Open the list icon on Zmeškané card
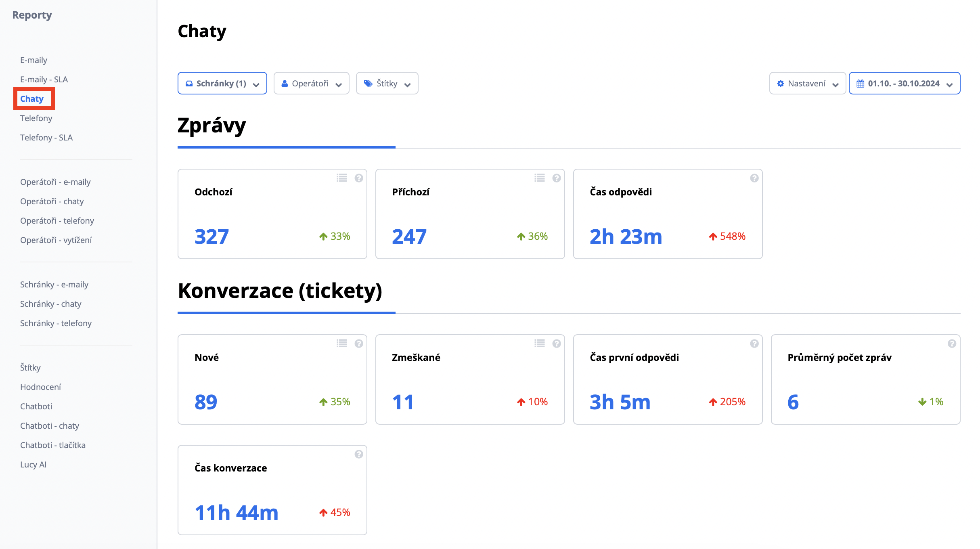The image size is (980, 549). tap(540, 344)
